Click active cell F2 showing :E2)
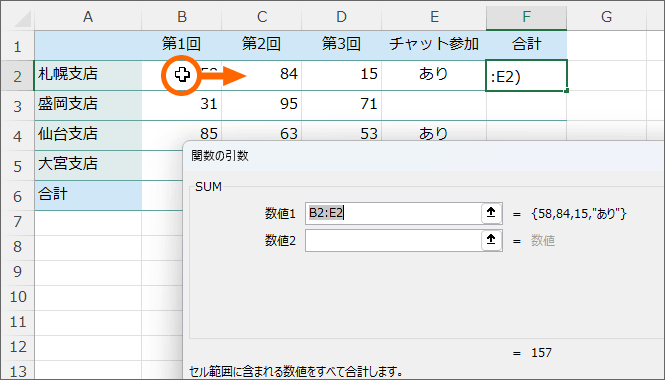This screenshot has height=380, width=665. tap(526, 75)
